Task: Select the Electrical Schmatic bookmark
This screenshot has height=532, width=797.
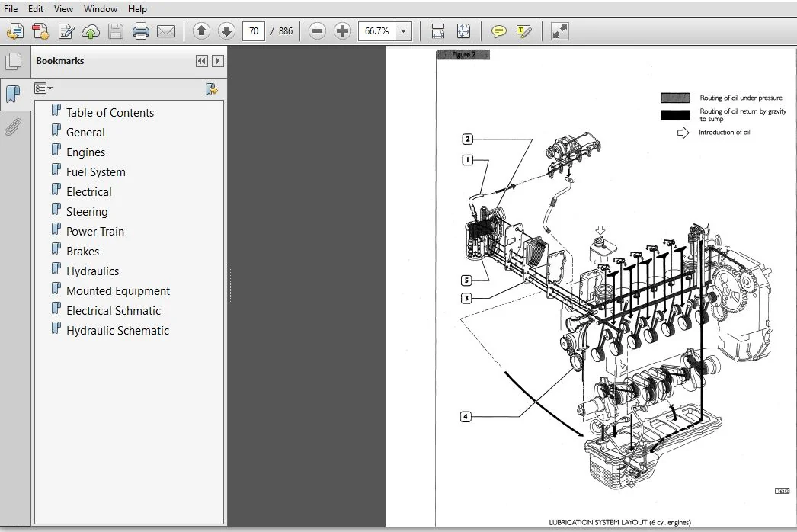Action: 114,311
